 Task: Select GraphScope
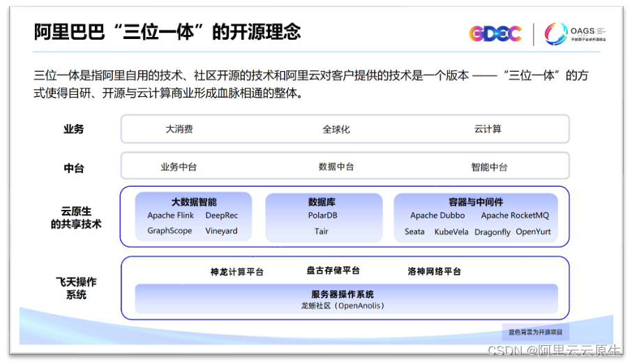170,231
